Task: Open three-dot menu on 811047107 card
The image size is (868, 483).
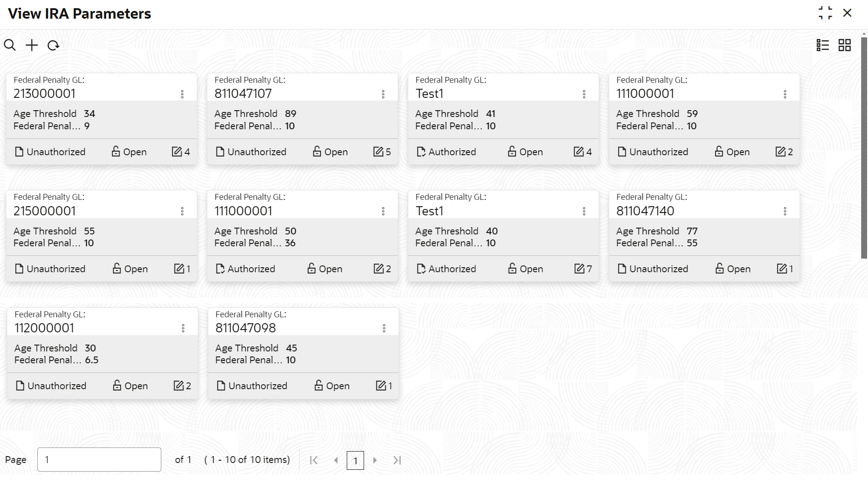Action: pyautogui.click(x=383, y=94)
